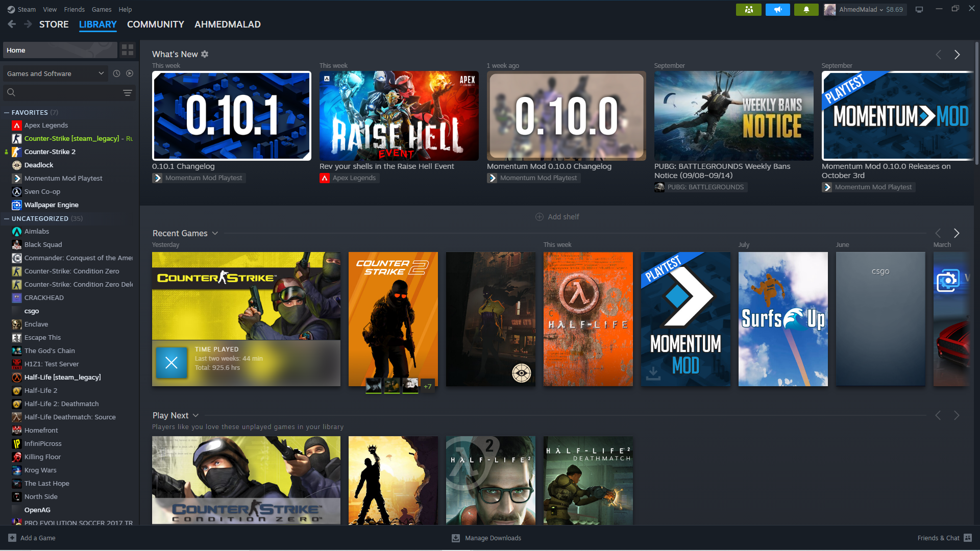Switch to collections grid view icon

pyautogui.click(x=128, y=50)
